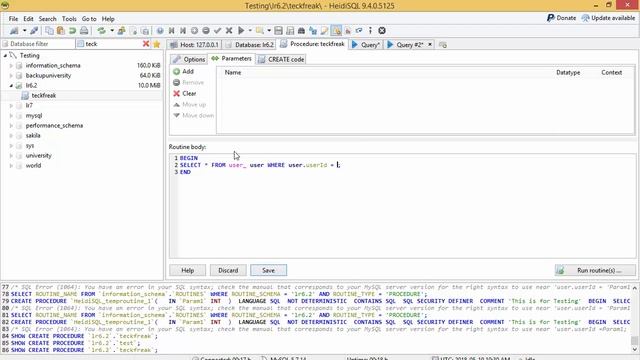This screenshot has width=640, height=360.
Task: Expand the mysql database node
Action: pyautogui.click(x=11, y=116)
